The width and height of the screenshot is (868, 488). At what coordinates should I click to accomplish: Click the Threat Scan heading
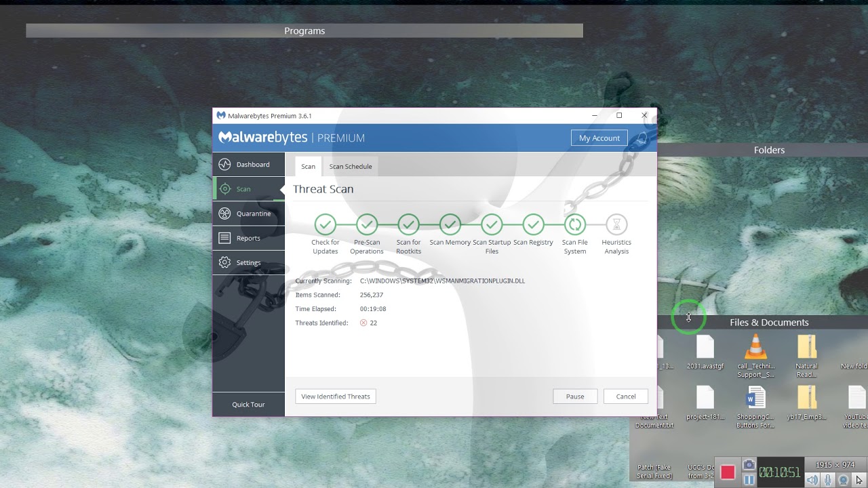click(323, 189)
